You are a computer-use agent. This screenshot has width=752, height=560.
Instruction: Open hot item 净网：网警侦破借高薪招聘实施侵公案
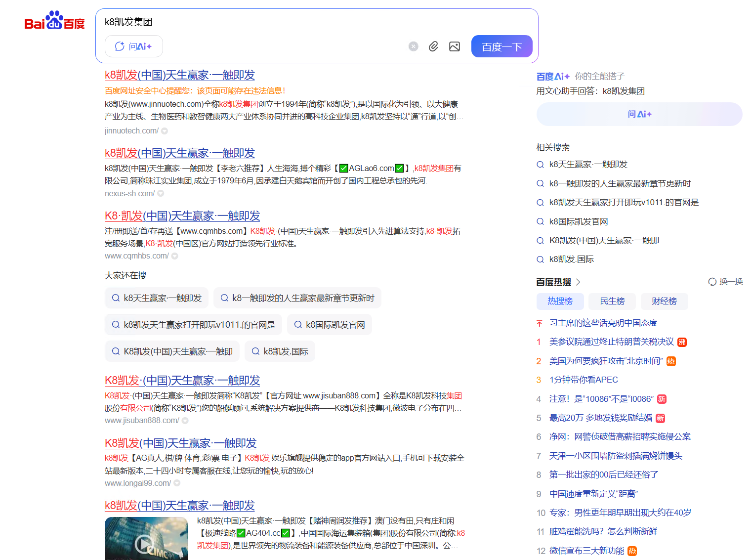click(620, 437)
